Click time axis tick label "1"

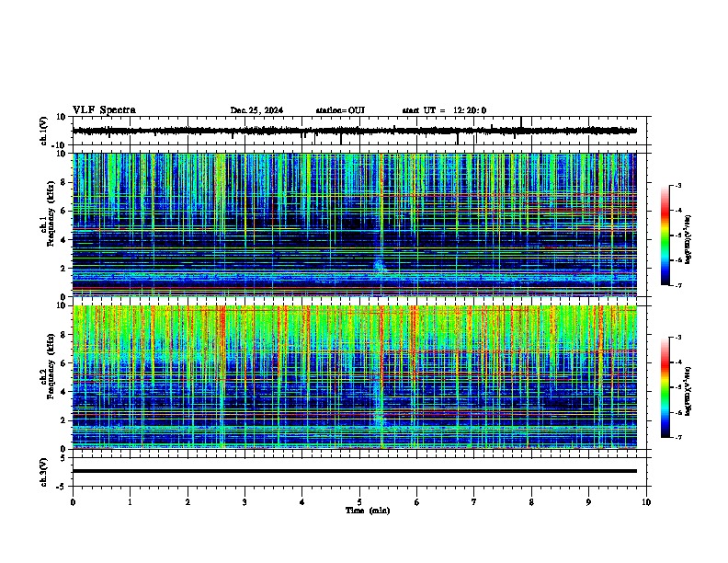pos(130,502)
